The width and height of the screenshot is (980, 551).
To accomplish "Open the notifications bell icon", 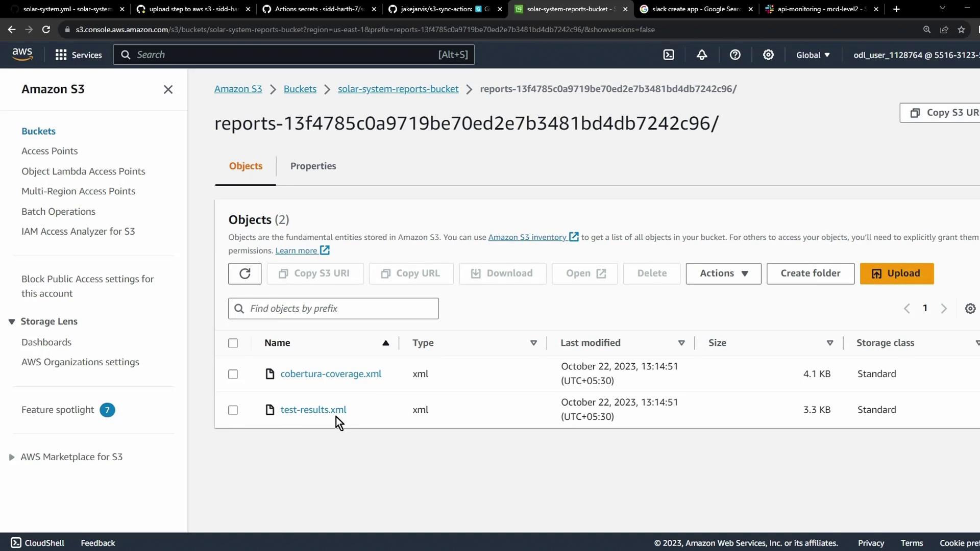I will coord(702,55).
